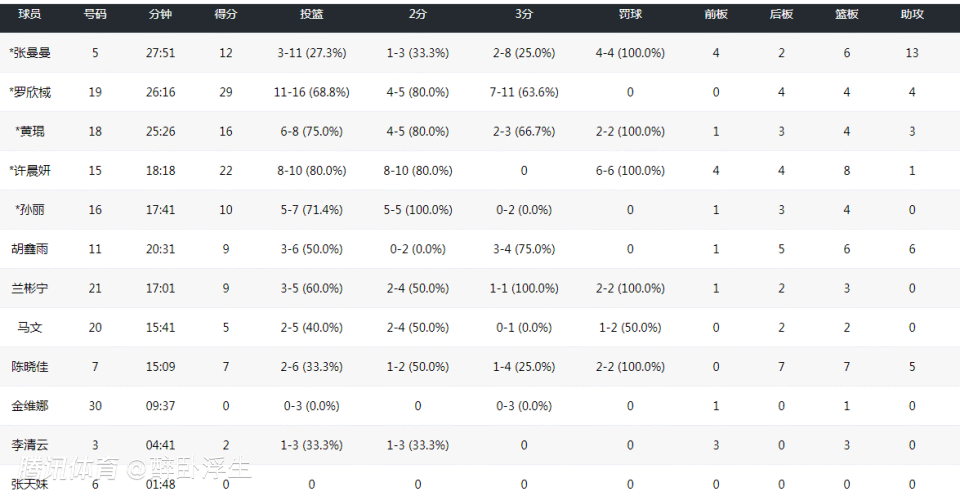The width and height of the screenshot is (960, 496).
Task: Select player 许晨妍 in the list
Action: 30,171
